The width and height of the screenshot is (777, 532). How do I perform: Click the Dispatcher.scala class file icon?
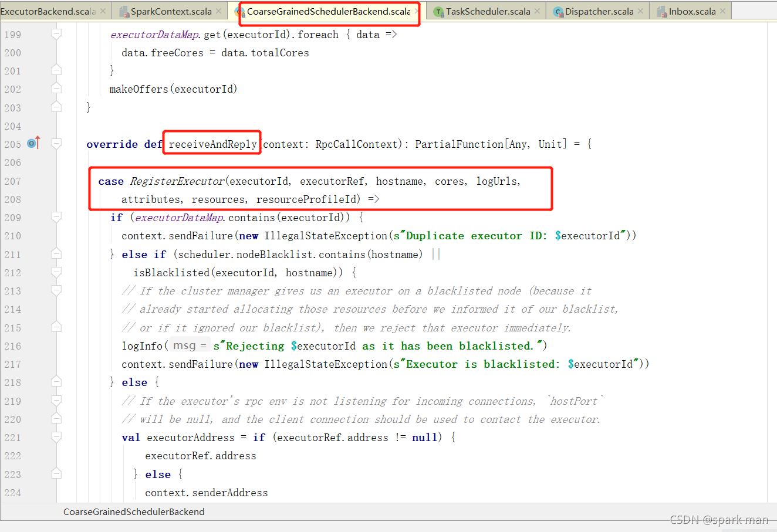tap(558, 12)
